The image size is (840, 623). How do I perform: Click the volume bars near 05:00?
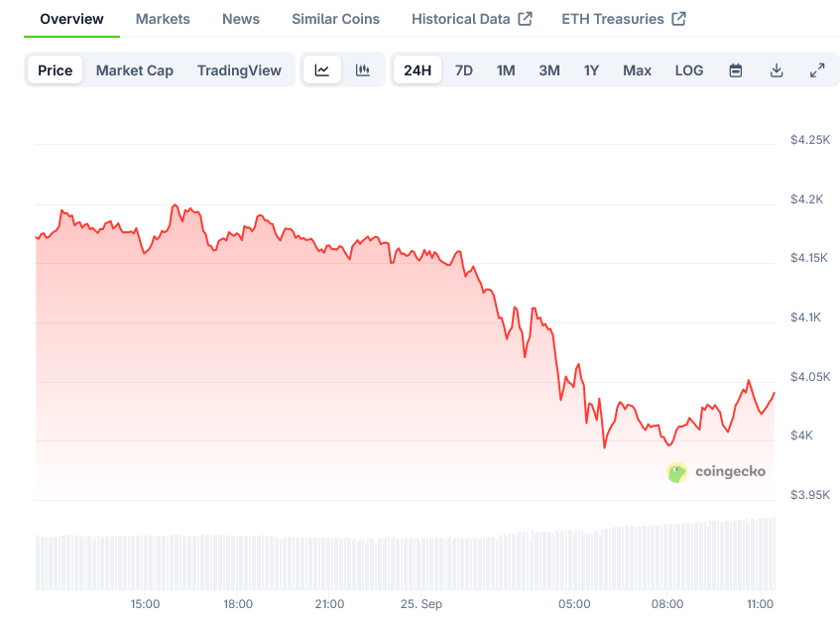[574, 561]
